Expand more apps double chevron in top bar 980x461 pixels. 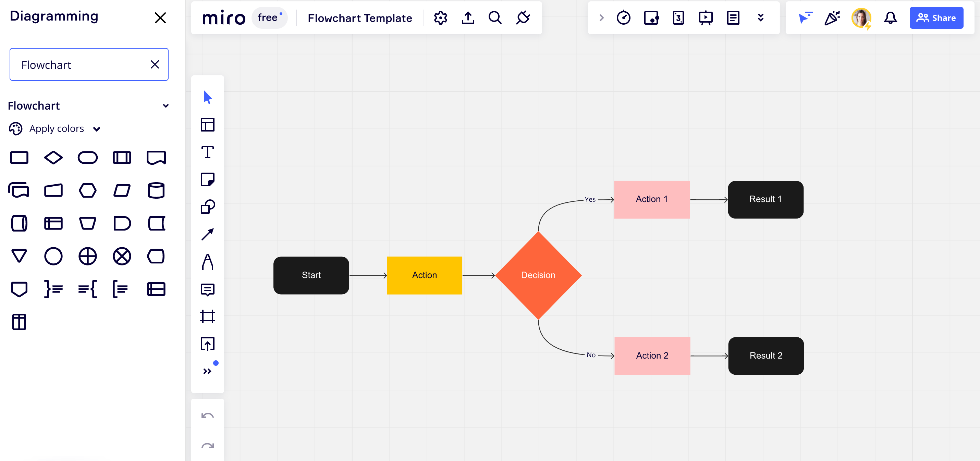click(760, 18)
